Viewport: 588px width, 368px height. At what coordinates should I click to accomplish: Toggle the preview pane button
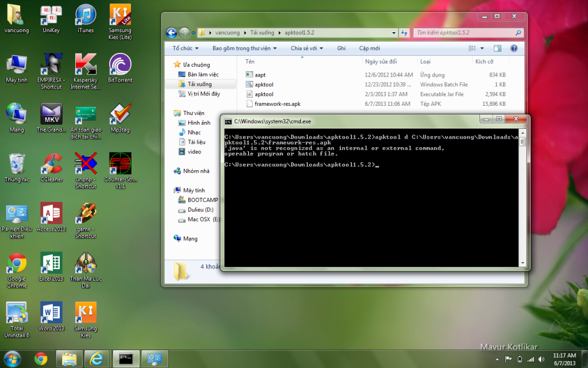click(x=497, y=48)
